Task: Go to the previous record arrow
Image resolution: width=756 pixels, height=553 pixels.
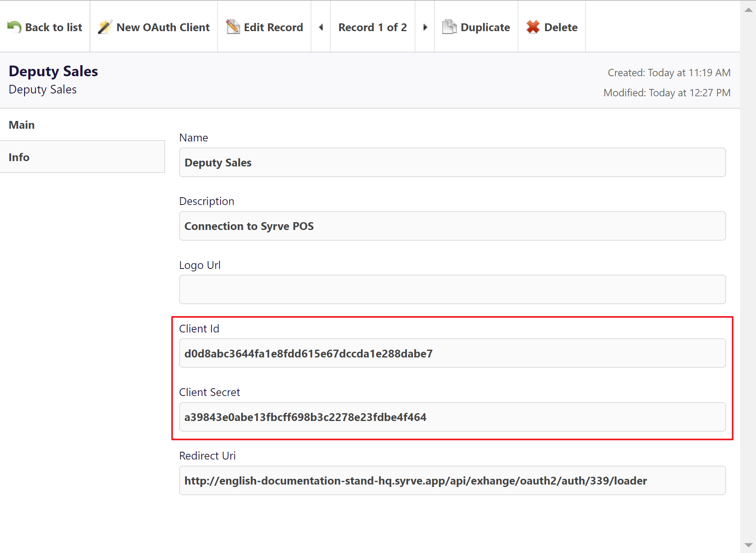Action: point(321,27)
